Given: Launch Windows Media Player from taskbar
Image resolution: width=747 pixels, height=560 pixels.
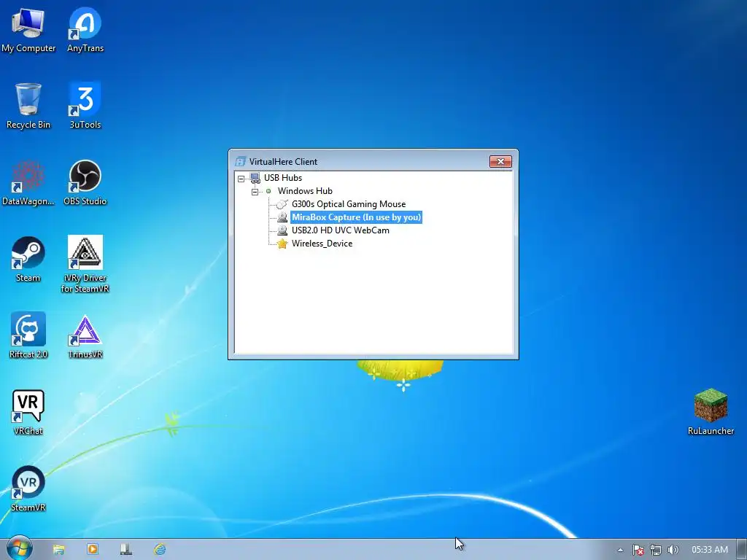Looking at the screenshot, I should [93, 549].
